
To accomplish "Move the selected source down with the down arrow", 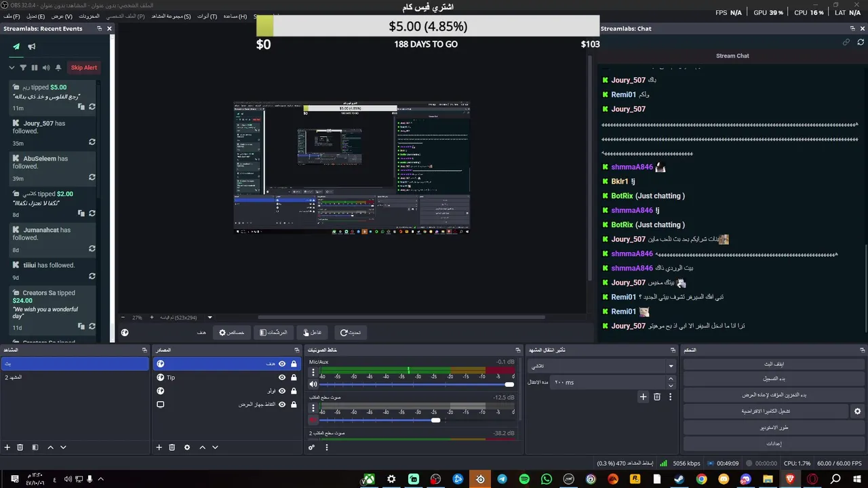I will pos(215,447).
